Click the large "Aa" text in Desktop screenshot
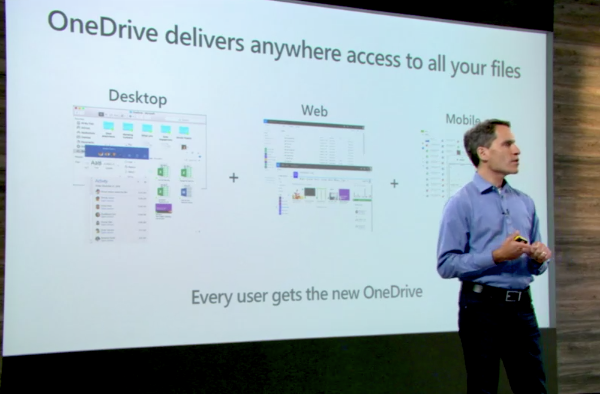The width and height of the screenshot is (600, 394). coord(96,163)
